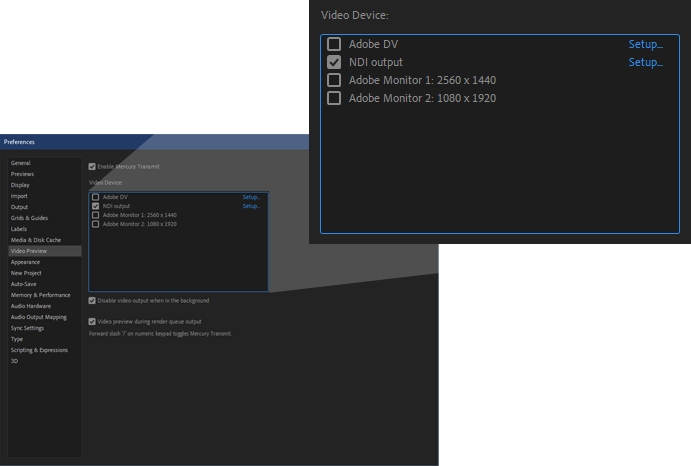This screenshot has width=691, height=466.
Task: Toggle Video preview during render queue output
Action: [x=92, y=322]
